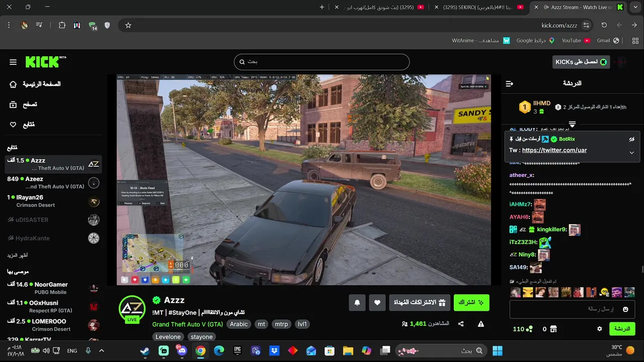Open NoorGamer recommended channel
This screenshot has height=362, width=644.
click(x=53, y=288)
